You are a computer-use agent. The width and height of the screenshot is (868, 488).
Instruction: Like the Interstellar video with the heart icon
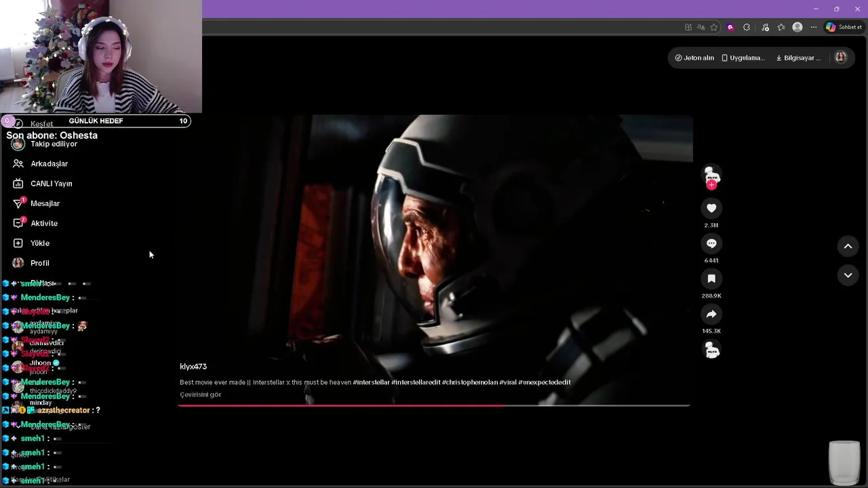711,208
